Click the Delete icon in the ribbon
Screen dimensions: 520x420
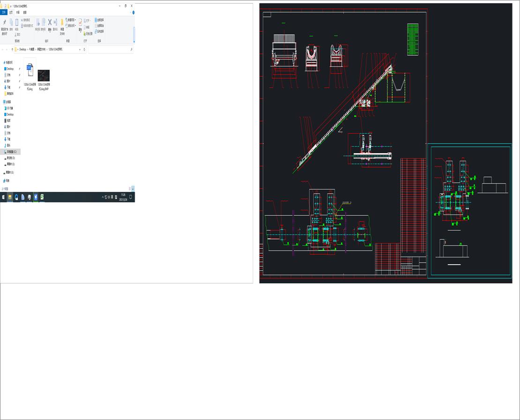49,22
